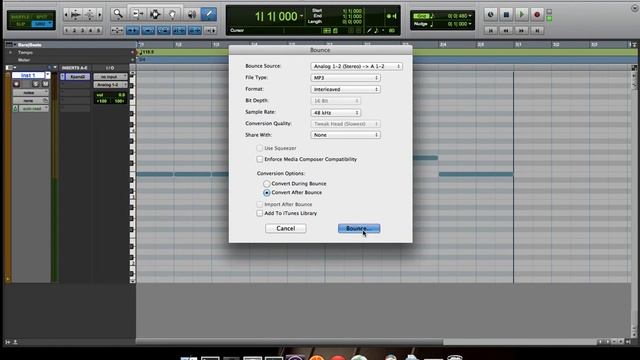Open Inst 1 input selector

click(x=110, y=77)
